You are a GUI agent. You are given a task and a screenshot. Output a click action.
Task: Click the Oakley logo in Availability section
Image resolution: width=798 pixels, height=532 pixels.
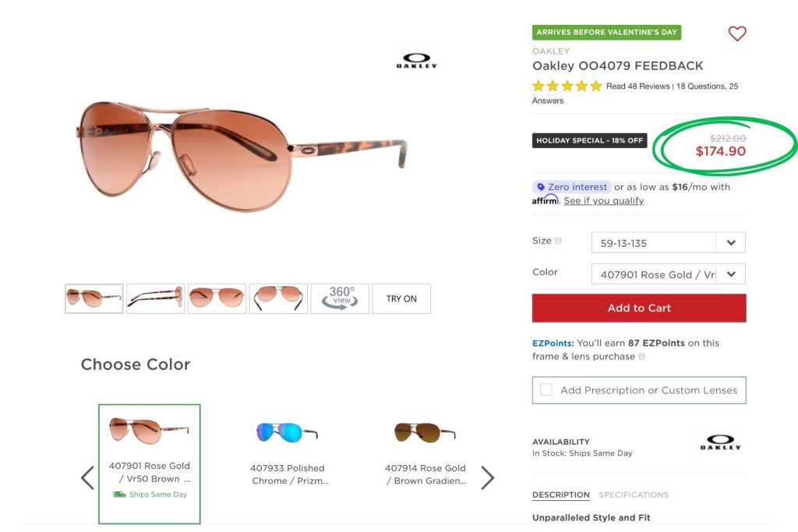tap(722, 442)
